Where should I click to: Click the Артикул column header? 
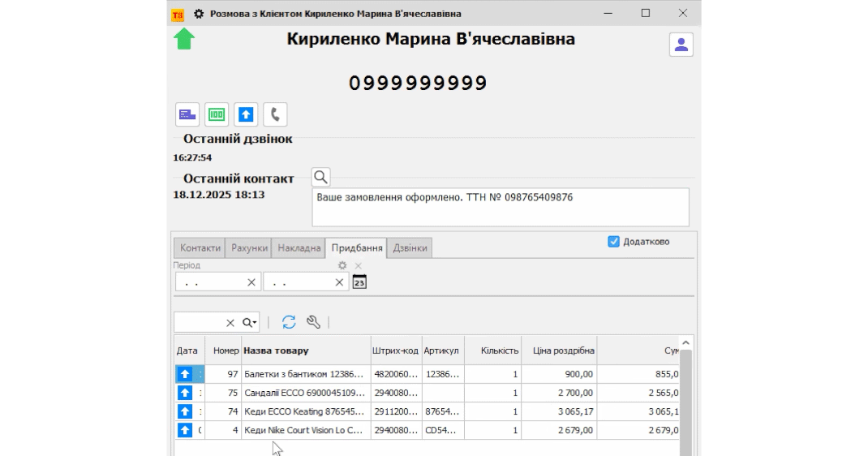tap(443, 351)
